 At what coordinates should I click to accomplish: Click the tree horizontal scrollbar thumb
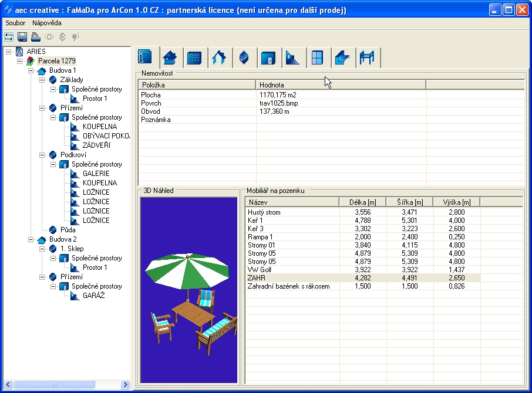click(54, 384)
